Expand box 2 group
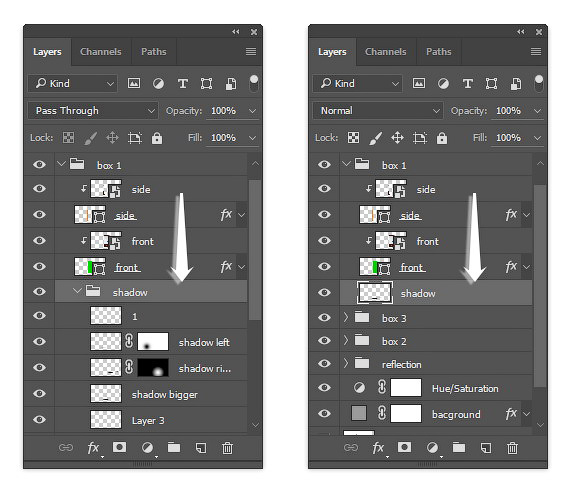This screenshot has height=498, width=570. (x=346, y=341)
